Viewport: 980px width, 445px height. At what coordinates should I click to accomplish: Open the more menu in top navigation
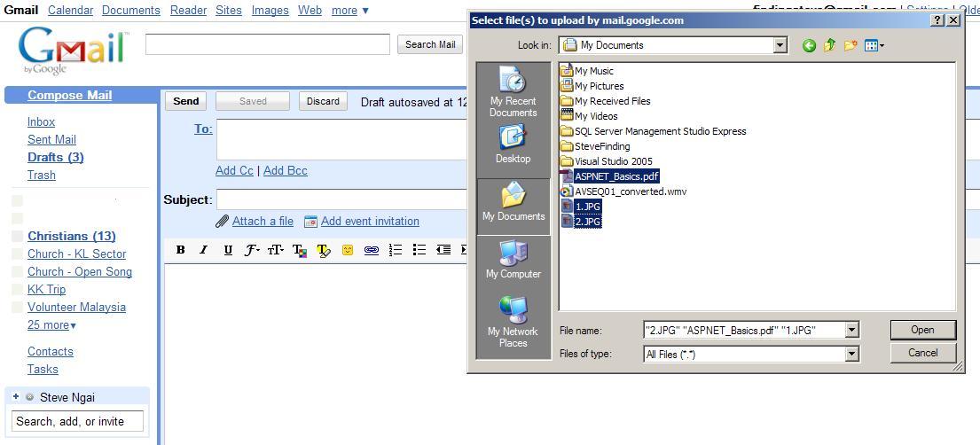350,11
